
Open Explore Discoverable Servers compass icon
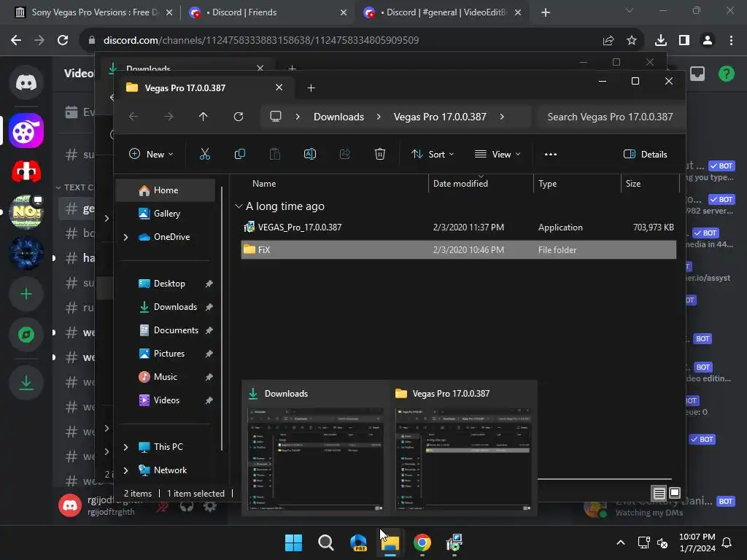point(26,335)
